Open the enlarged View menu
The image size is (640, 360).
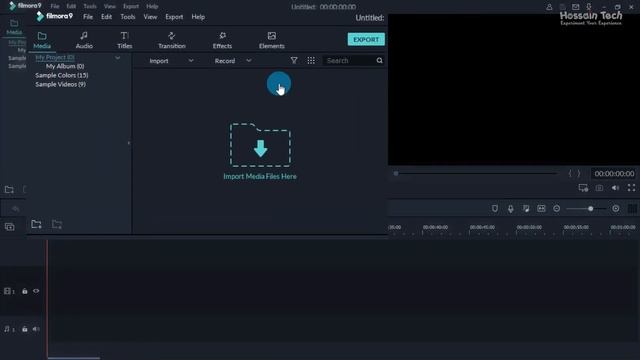(x=150, y=17)
